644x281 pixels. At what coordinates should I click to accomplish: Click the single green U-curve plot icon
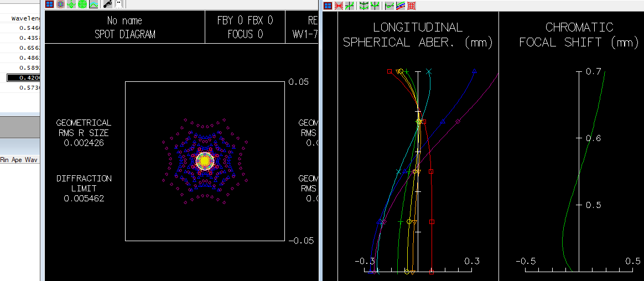375,6
